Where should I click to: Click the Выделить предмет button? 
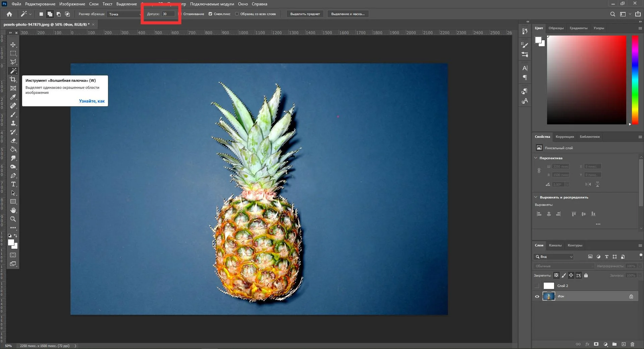click(x=305, y=14)
